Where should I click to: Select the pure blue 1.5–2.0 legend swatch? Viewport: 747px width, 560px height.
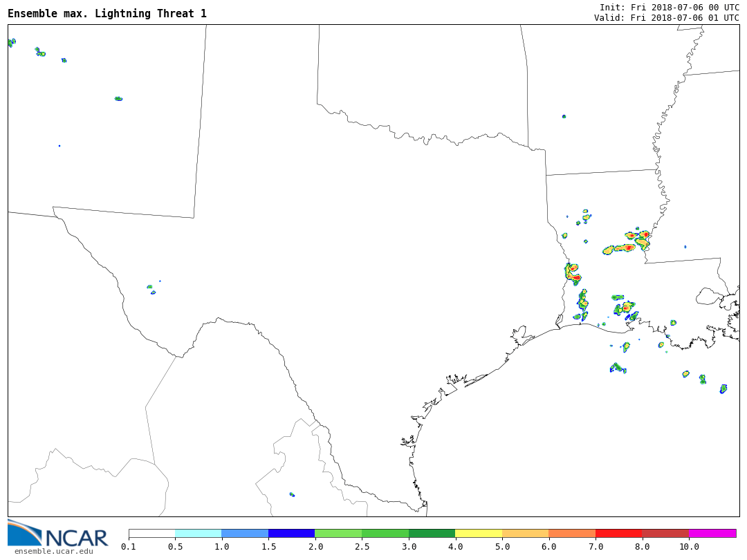tap(291, 533)
